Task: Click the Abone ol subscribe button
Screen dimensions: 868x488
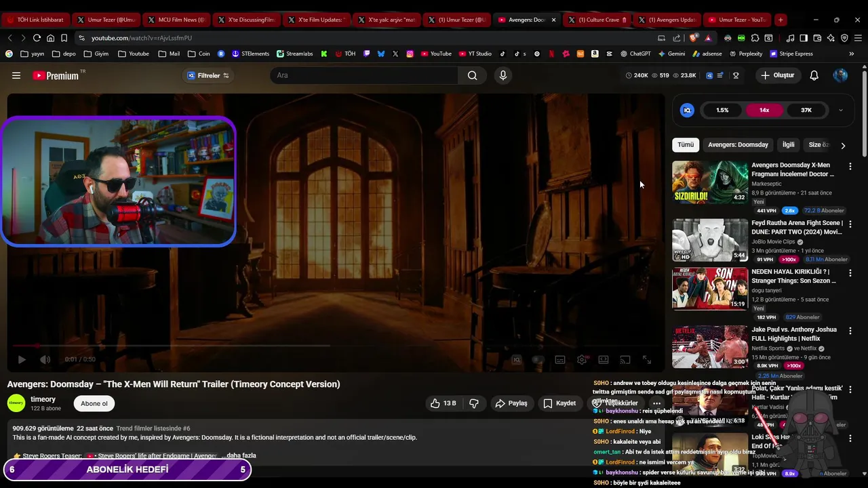Action: point(94,403)
